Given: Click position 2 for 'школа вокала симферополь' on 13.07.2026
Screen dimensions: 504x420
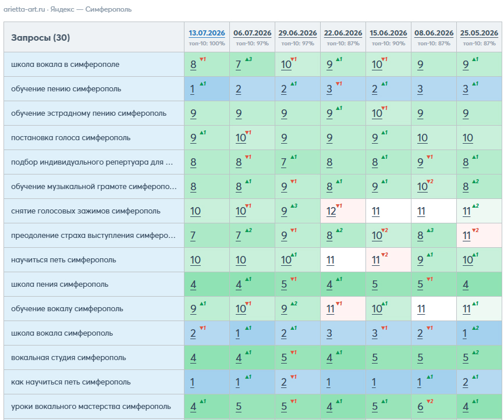Looking at the screenshot, I should pyautogui.click(x=193, y=333).
